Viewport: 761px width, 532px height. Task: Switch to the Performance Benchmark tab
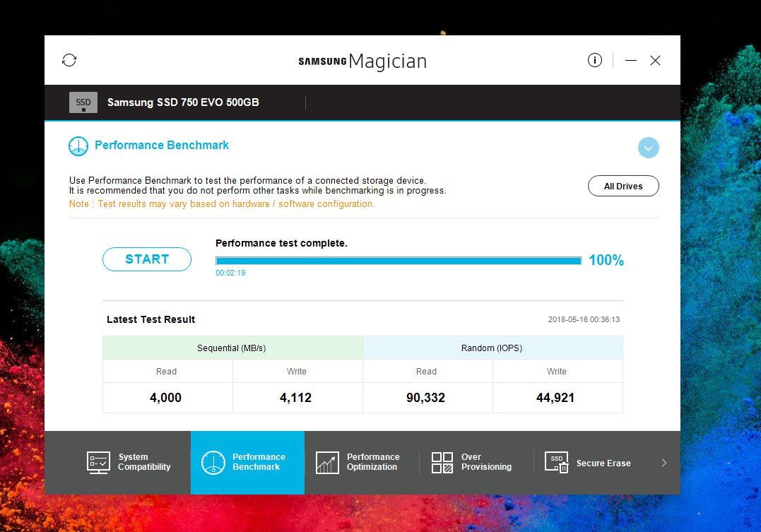[247, 463]
